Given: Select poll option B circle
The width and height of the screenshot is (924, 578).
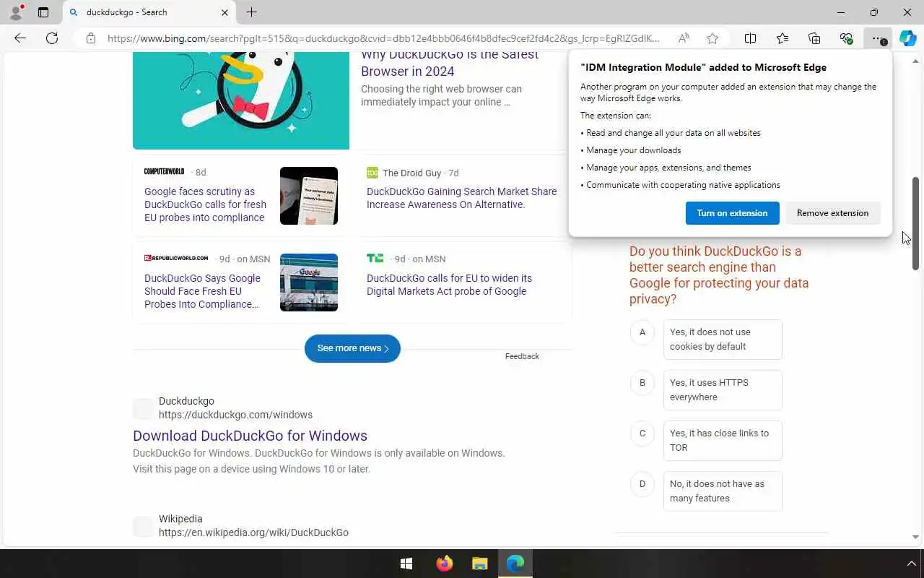Looking at the screenshot, I should click(x=642, y=383).
